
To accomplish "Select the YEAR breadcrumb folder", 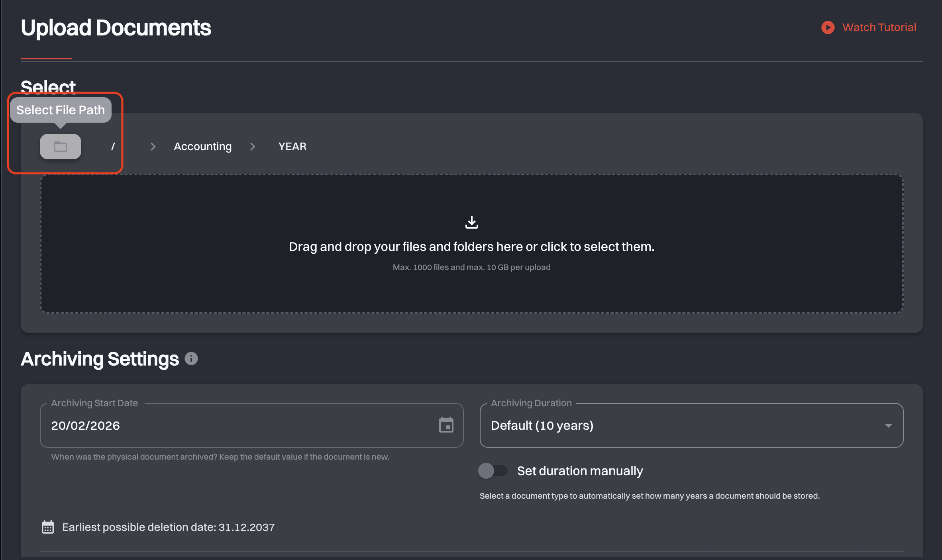I will pos(292,147).
